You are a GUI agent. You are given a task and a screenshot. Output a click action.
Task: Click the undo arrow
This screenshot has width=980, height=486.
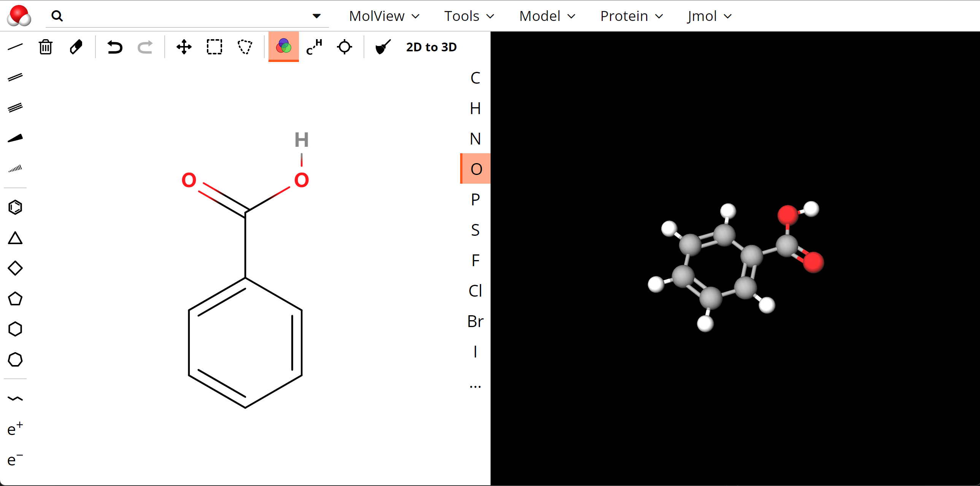[114, 47]
